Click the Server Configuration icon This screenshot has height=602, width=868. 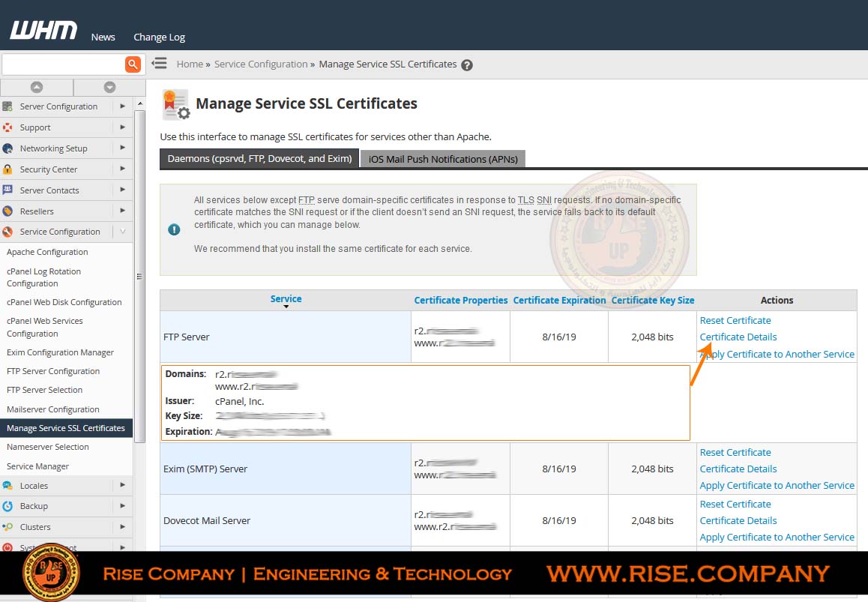coord(7,106)
